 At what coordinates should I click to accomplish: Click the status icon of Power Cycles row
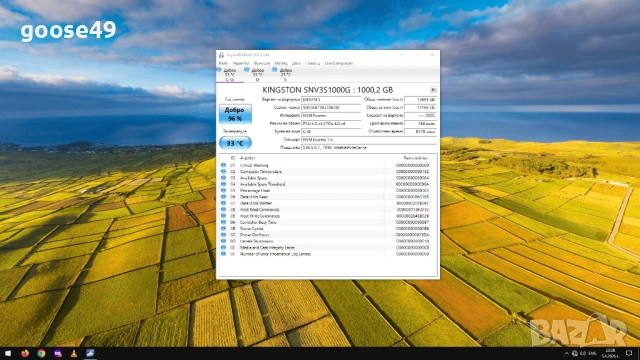[223, 229]
